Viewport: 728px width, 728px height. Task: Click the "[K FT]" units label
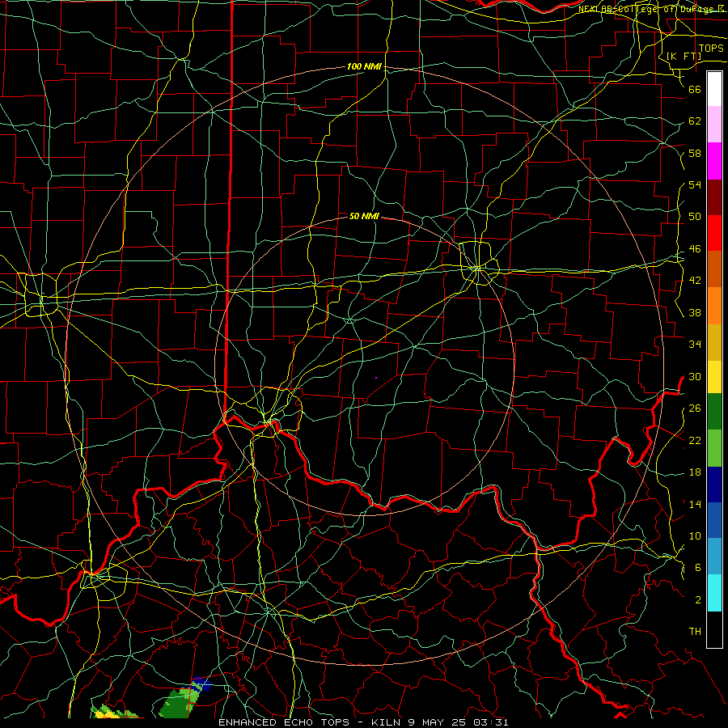[x=684, y=56]
